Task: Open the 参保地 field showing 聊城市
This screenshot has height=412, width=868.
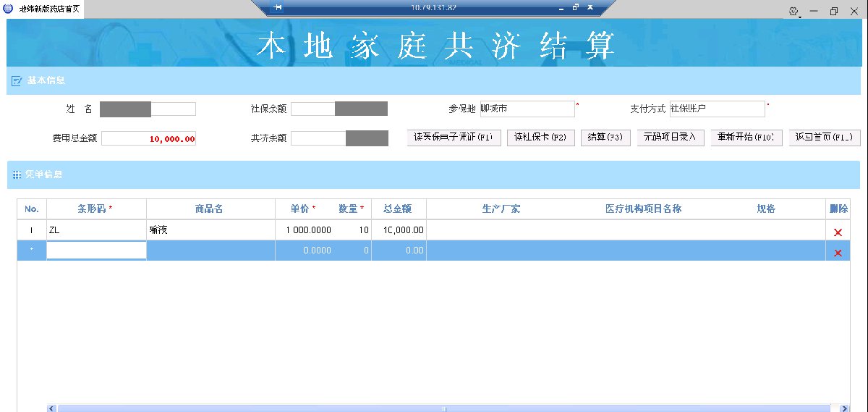Action: point(527,109)
